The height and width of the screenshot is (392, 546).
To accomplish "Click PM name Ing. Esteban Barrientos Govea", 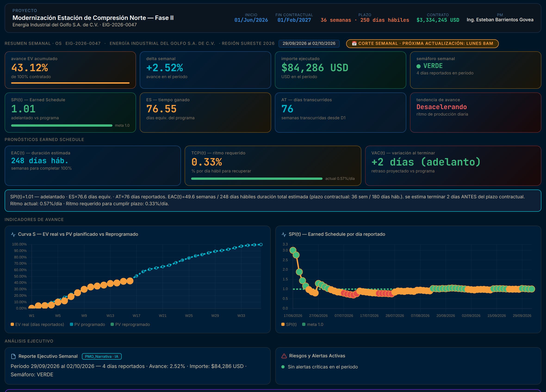I will (500, 20).
